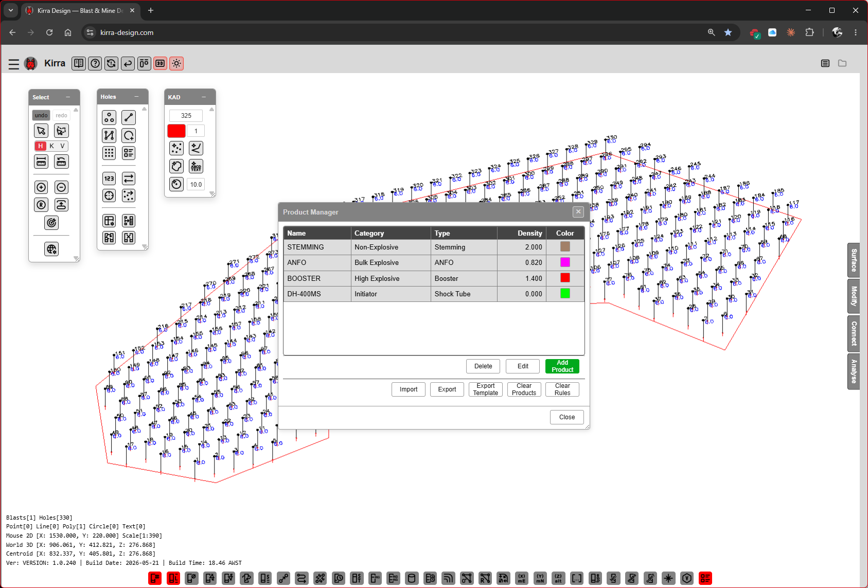Open the ANFO magenta color swatch
The image size is (868, 588).
point(565,262)
